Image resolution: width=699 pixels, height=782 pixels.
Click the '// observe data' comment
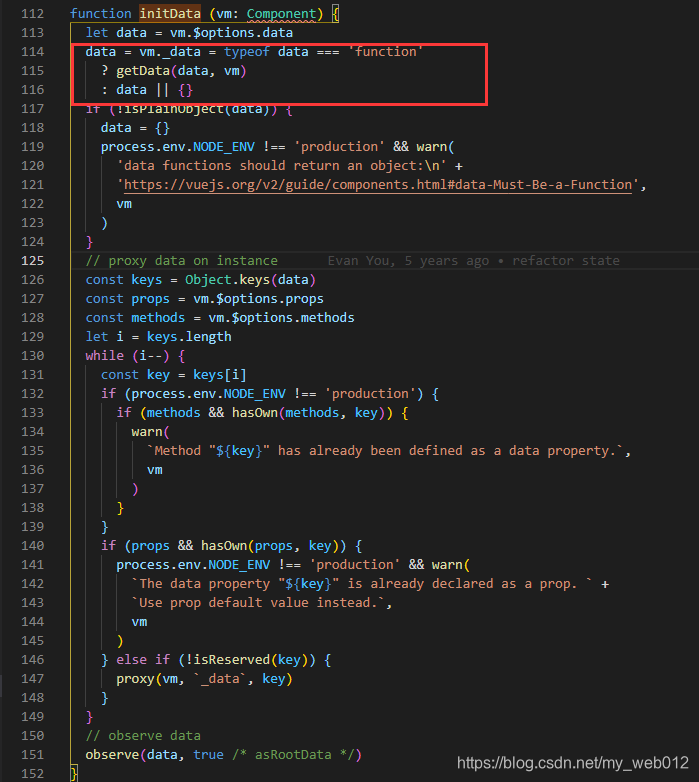(x=143, y=736)
